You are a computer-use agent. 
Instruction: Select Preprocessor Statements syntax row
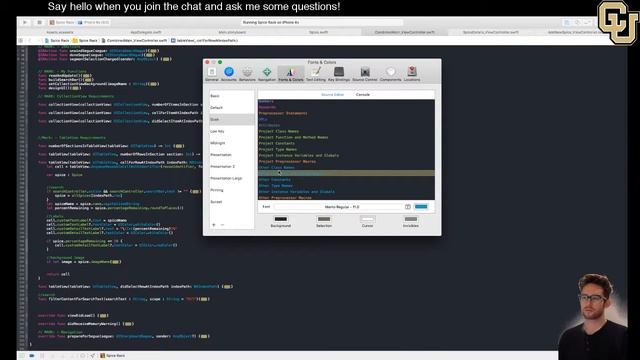point(346,113)
